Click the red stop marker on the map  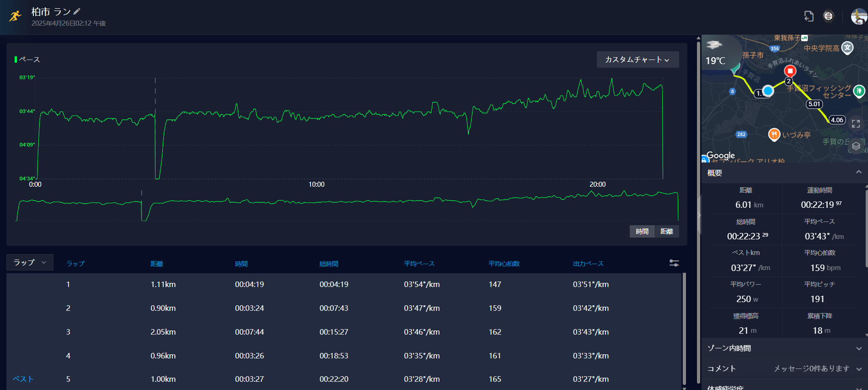[790, 71]
